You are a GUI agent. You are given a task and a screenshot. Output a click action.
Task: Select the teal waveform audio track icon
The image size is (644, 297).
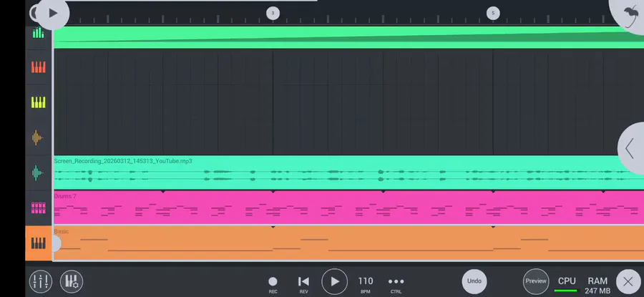coord(38,173)
